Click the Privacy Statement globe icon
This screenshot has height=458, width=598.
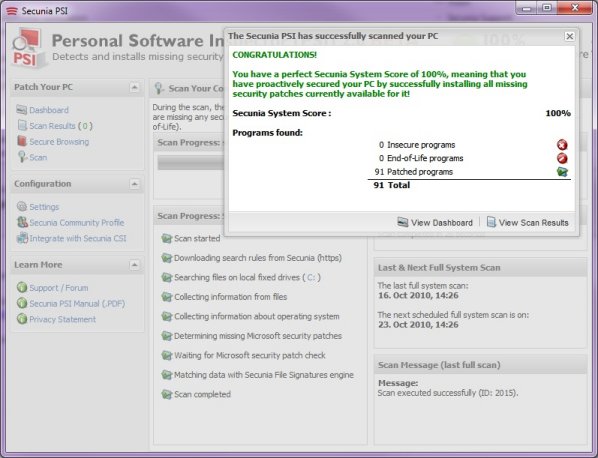tap(22, 319)
